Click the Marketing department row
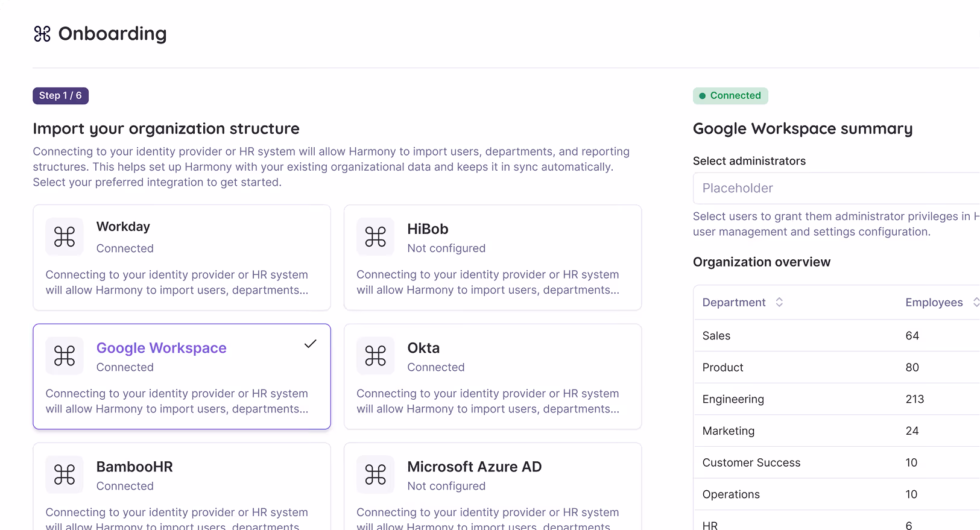The height and width of the screenshot is (530, 980). (836, 431)
